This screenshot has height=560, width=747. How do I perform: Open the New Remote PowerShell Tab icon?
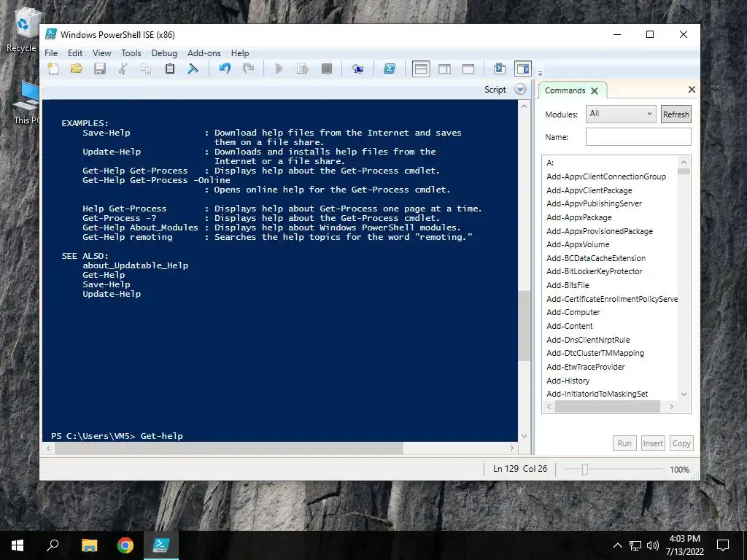[x=357, y=69]
